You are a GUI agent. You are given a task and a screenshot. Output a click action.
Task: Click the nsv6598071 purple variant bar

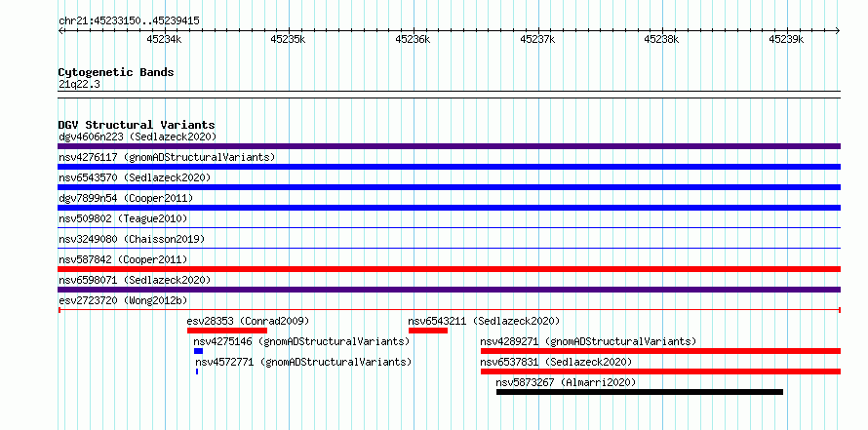coord(449,290)
